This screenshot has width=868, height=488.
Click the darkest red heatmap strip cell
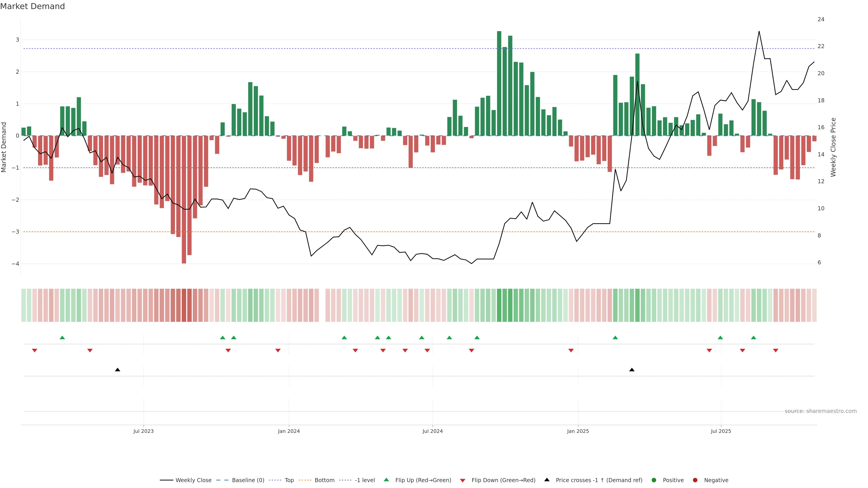click(x=184, y=305)
